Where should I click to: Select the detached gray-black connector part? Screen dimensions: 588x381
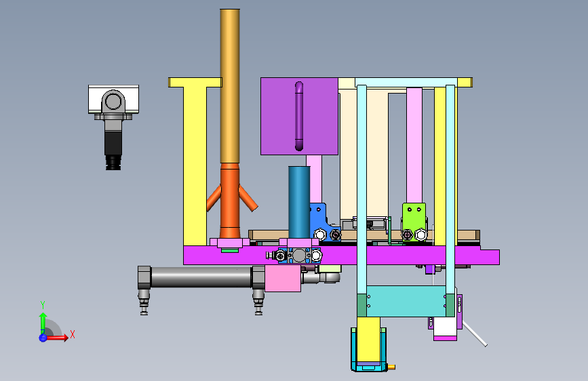[x=113, y=127]
